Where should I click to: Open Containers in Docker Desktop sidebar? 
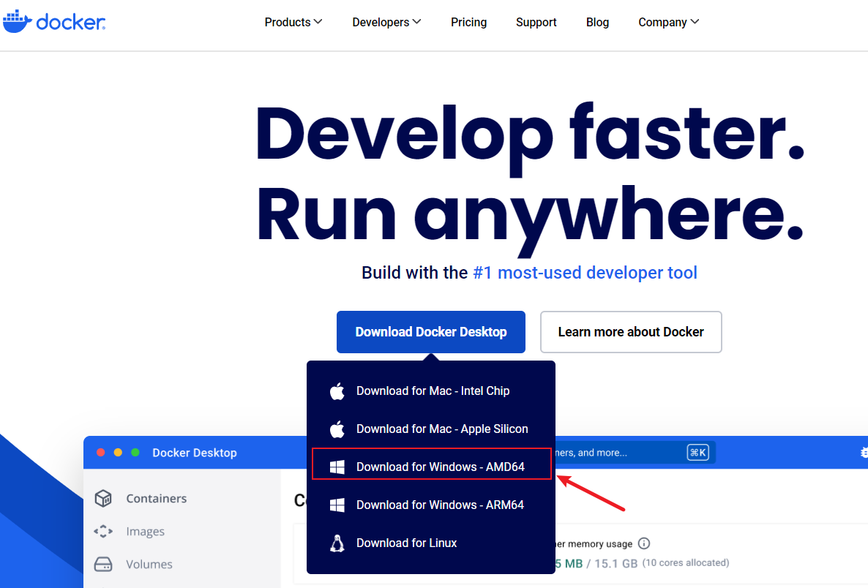click(x=156, y=498)
